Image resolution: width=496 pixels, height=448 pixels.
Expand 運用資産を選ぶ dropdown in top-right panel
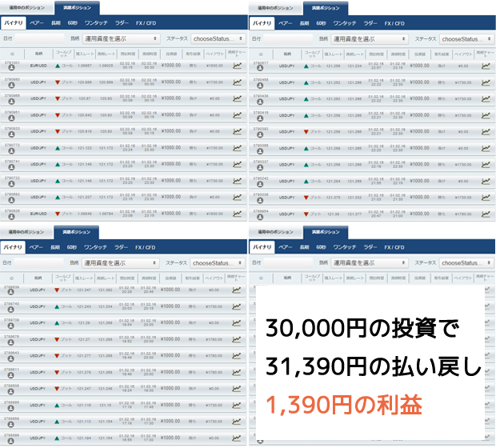[x=370, y=39]
